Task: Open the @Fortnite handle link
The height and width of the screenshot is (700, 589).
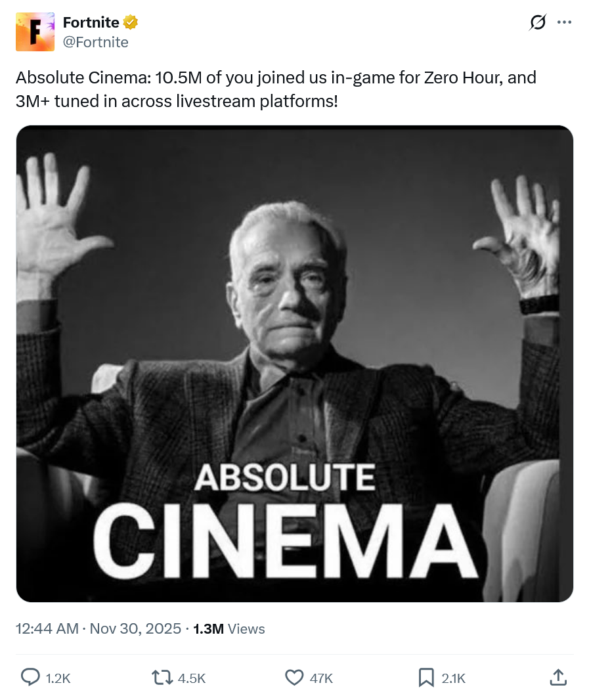Action: pos(95,42)
